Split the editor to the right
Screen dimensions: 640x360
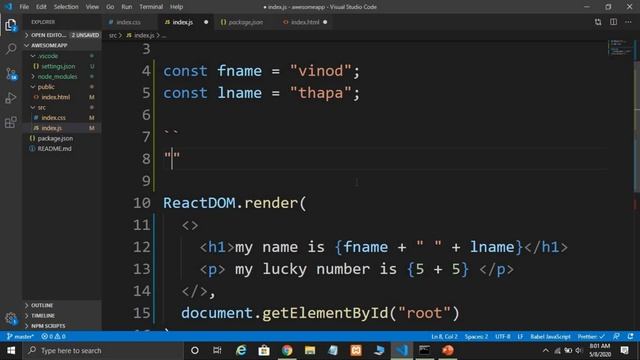[x=613, y=22]
